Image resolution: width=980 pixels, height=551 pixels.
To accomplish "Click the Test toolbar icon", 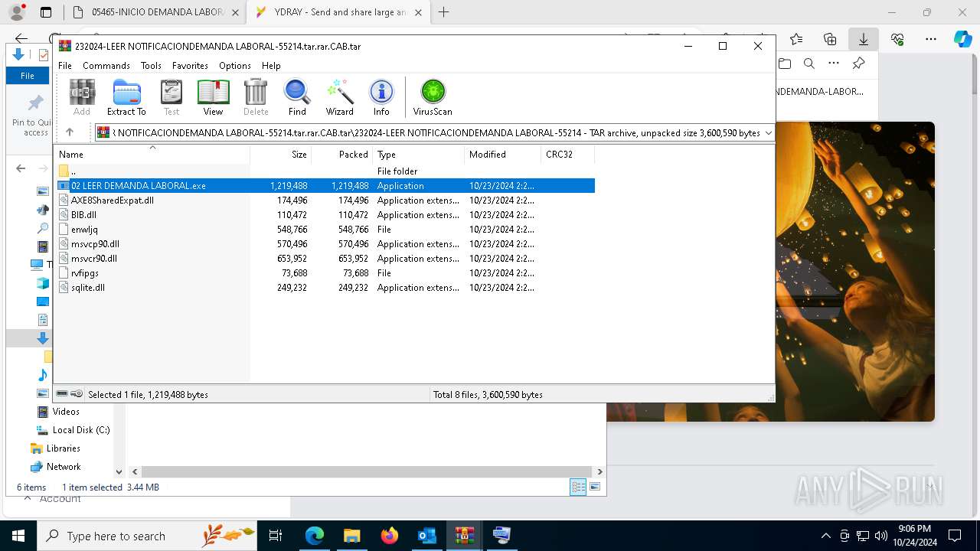I will [171, 97].
